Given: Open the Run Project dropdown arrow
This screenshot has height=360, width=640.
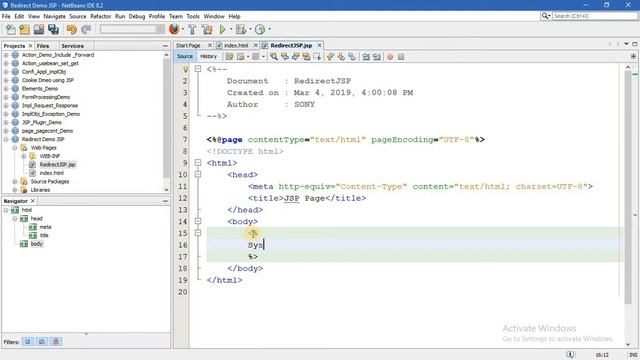Looking at the screenshot, I should pos(231,29).
